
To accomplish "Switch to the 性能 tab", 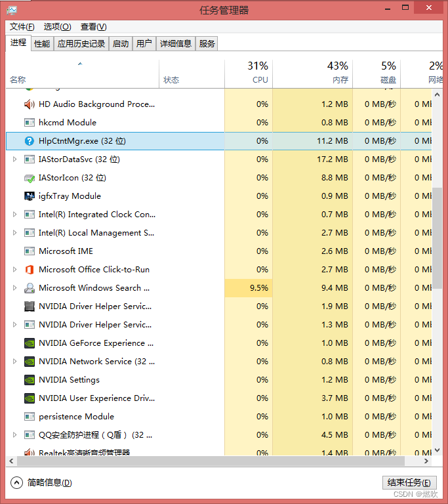I will click(42, 44).
